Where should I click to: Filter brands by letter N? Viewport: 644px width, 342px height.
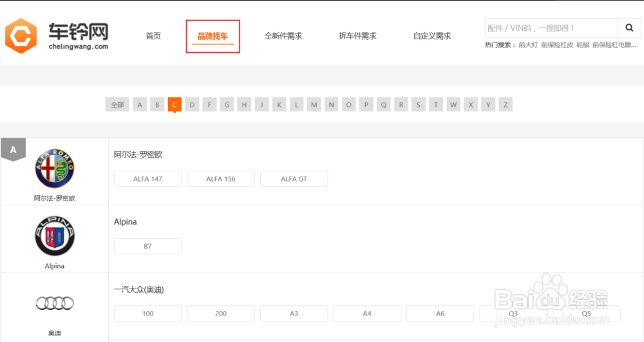pyautogui.click(x=332, y=105)
